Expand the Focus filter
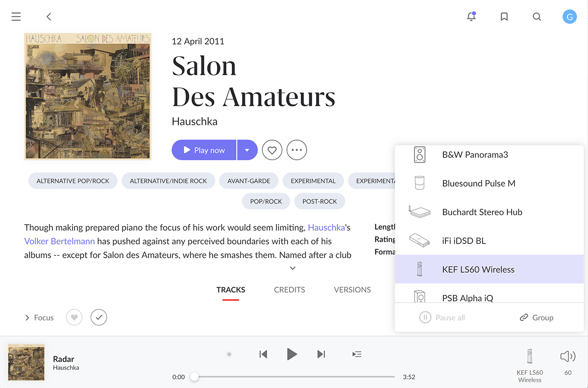588x388 pixels. coord(39,317)
